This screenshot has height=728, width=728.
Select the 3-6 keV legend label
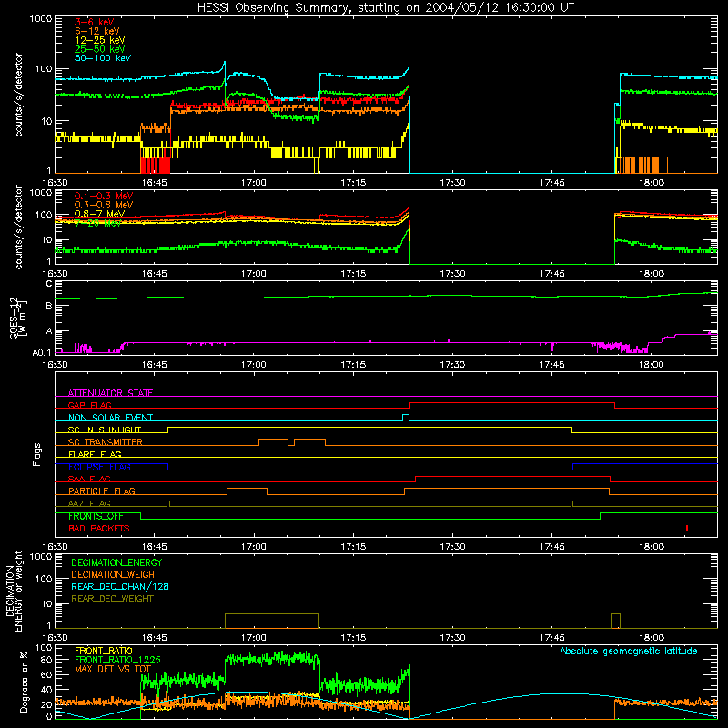coord(95,22)
